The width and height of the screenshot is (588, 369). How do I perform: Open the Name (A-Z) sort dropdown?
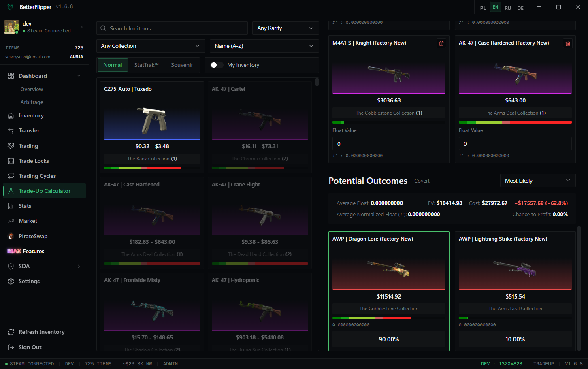point(264,46)
